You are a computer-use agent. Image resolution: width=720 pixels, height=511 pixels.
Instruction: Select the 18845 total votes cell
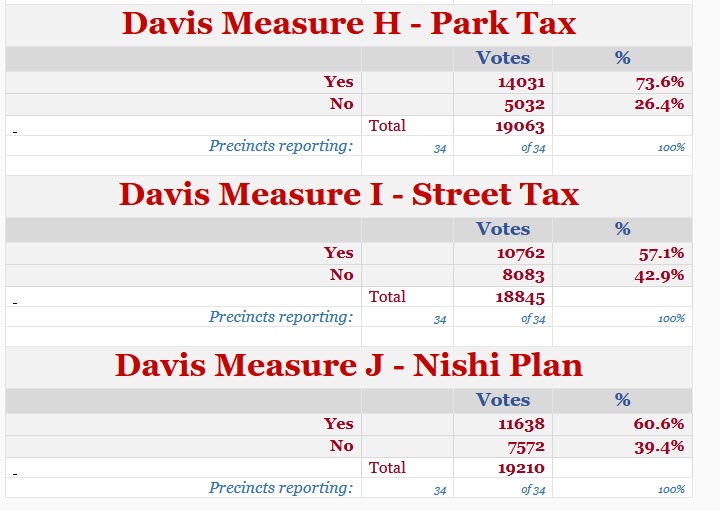coord(520,297)
